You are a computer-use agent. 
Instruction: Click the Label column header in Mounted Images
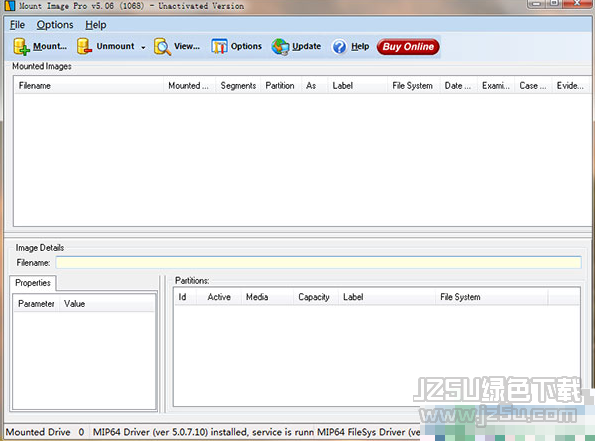pyautogui.click(x=357, y=86)
